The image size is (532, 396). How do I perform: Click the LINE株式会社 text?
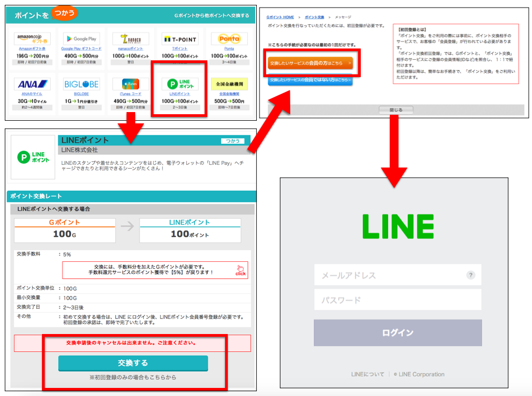pos(79,150)
